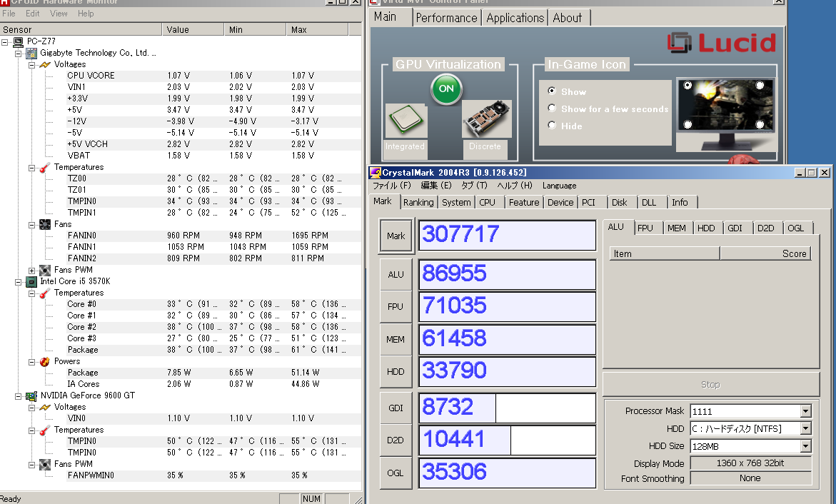This screenshot has height=504, width=836.
Task: Select the Show radio button
Action: coord(552,91)
